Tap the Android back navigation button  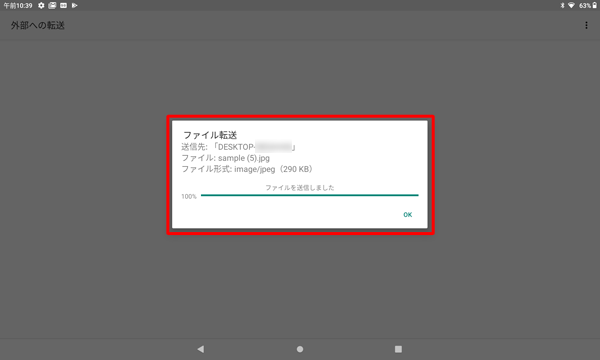point(201,349)
